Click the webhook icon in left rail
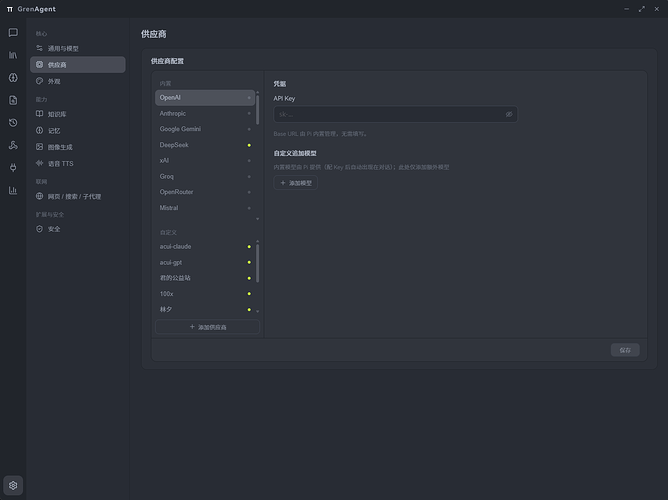This screenshot has width=668, height=500. [13, 145]
